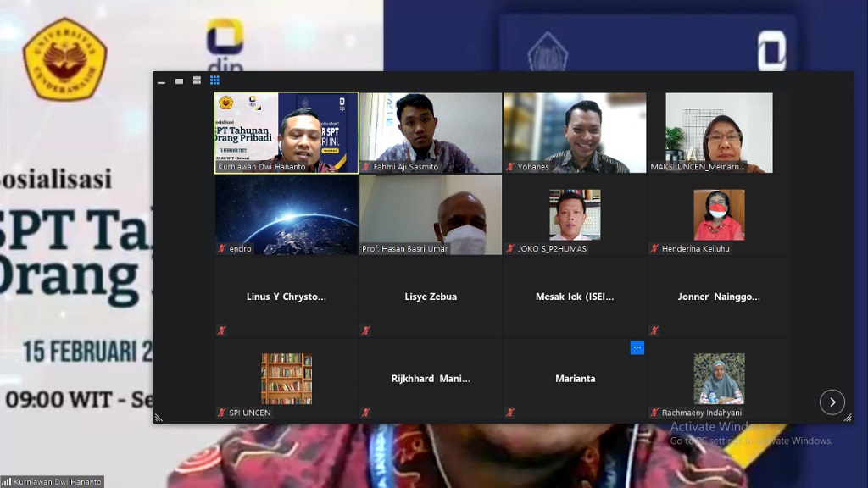
Task: Click 15 FEBRUARI date text on slide
Action: [x=87, y=352]
